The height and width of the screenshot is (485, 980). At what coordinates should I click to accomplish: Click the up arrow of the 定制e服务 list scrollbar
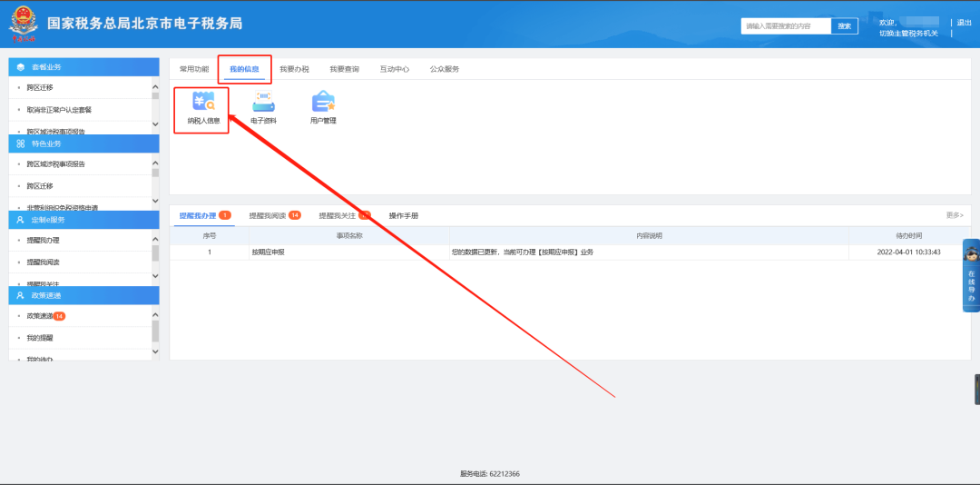coord(156,240)
